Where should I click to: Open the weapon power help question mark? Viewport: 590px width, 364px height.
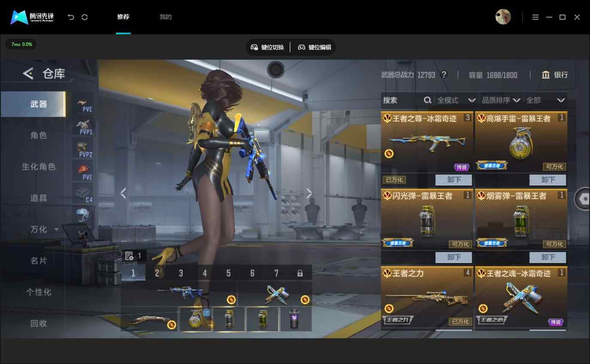[x=444, y=75]
